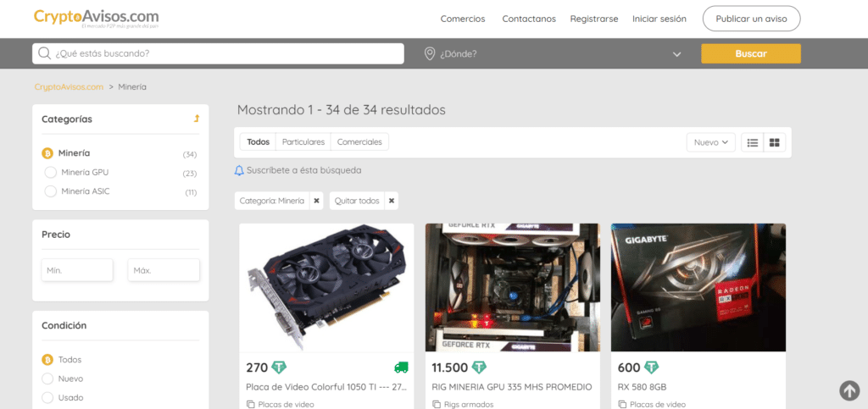Switch to the Comerciales tab

[x=359, y=142]
